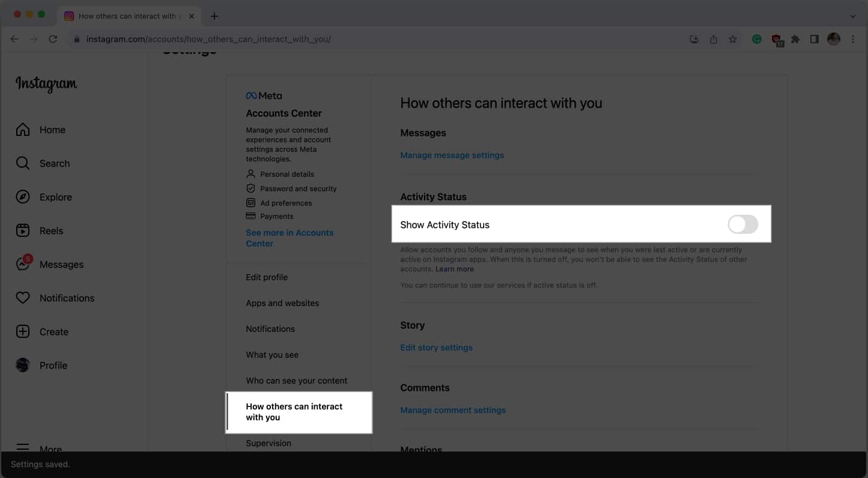Reload the Instagram page
Screen dimensions: 868x478
click(53, 39)
